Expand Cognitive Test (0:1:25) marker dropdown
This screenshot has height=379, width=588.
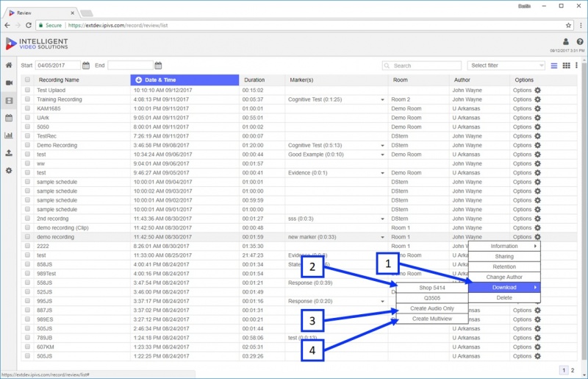(x=382, y=99)
